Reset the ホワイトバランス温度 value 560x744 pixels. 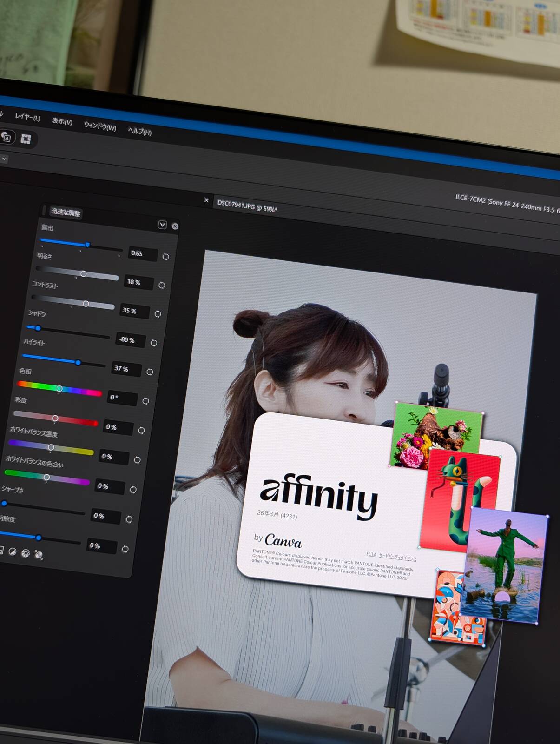tap(137, 460)
